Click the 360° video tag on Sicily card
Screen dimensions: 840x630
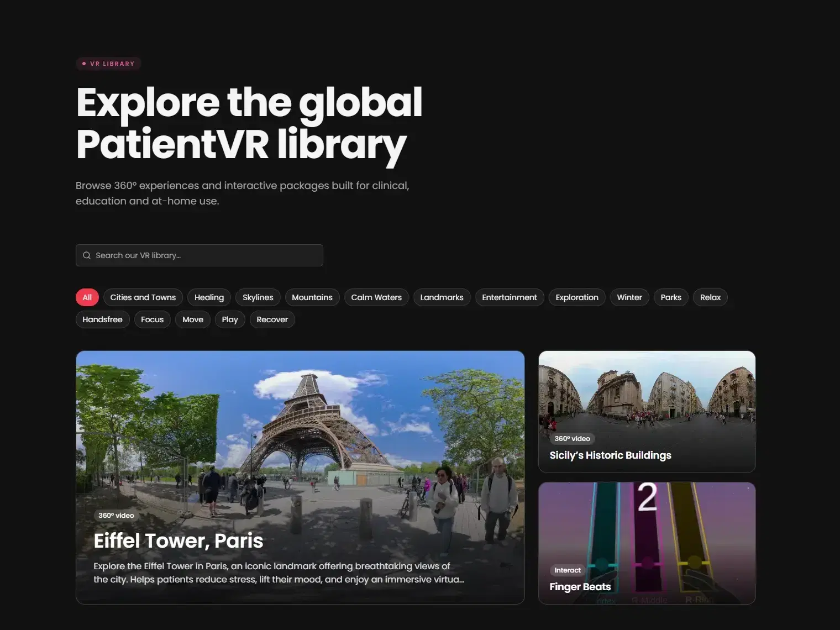point(573,439)
